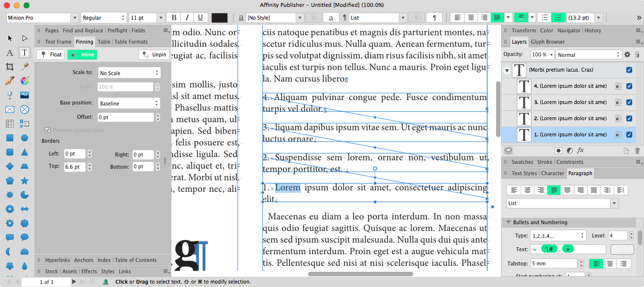This screenshot has height=287, width=644.
Task: Choose the Crop tool icon
Action: point(9,67)
